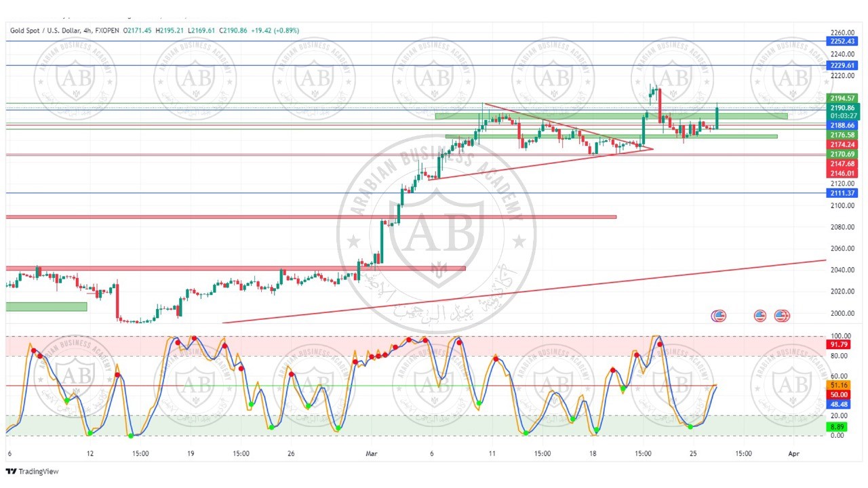Click the 51.16 orange oscillator value

pyautogui.click(x=837, y=385)
